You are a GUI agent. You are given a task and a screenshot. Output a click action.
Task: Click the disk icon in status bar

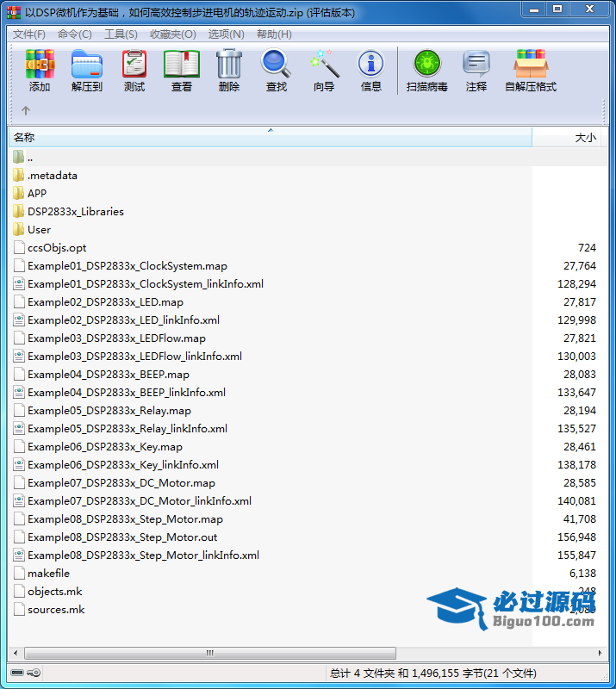click(x=16, y=673)
